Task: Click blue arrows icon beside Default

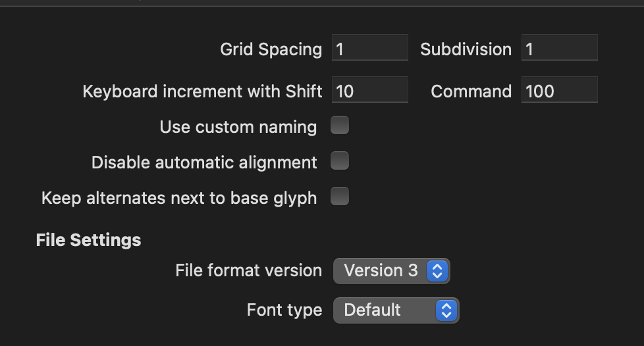Action: 446,310
